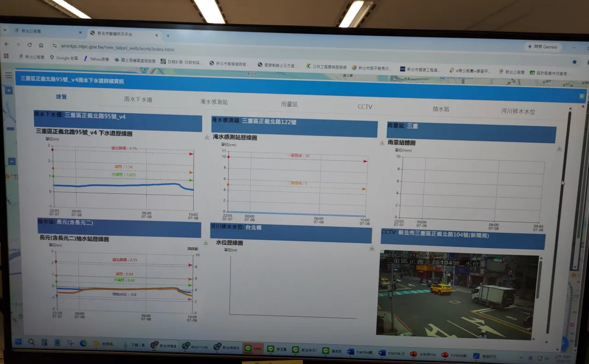The image size is (589, 364).
Task: Zoom in on the map
Action: [x=9, y=91]
